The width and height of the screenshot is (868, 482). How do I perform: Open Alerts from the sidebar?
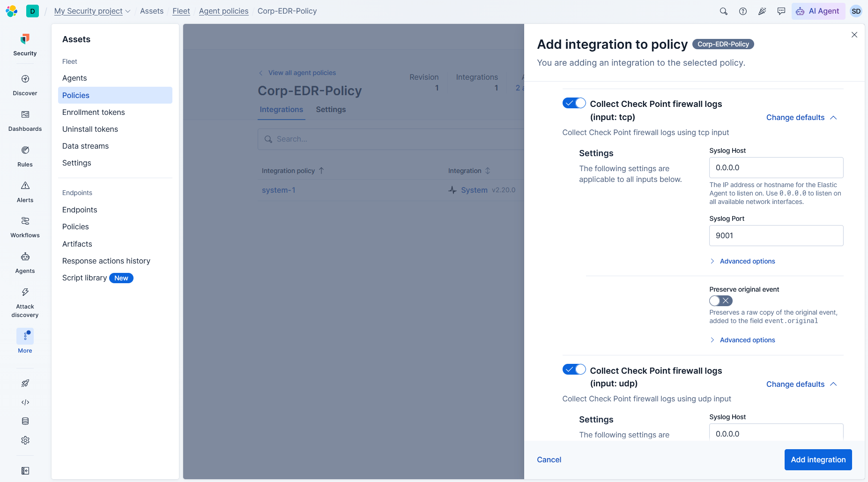(25, 192)
